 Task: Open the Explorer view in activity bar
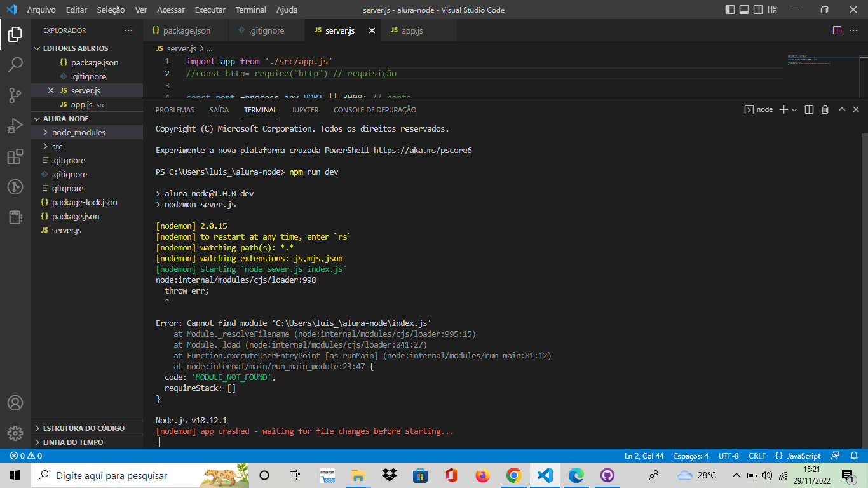[x=15, y=34]
